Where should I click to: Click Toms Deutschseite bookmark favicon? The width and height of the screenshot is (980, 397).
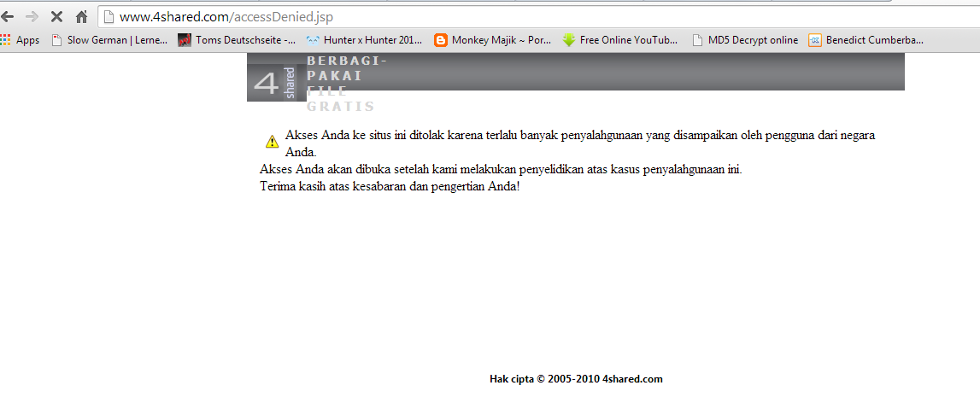pos(185,41)
